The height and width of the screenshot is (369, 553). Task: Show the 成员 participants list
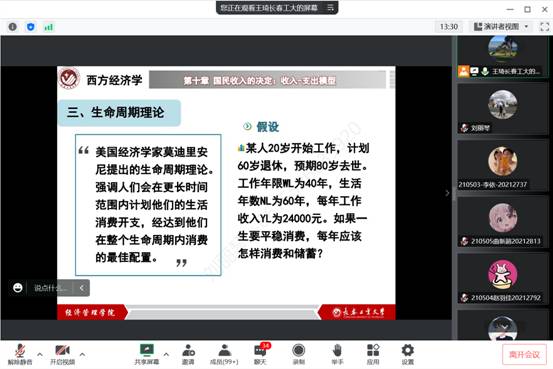click(x=224, y=354)
